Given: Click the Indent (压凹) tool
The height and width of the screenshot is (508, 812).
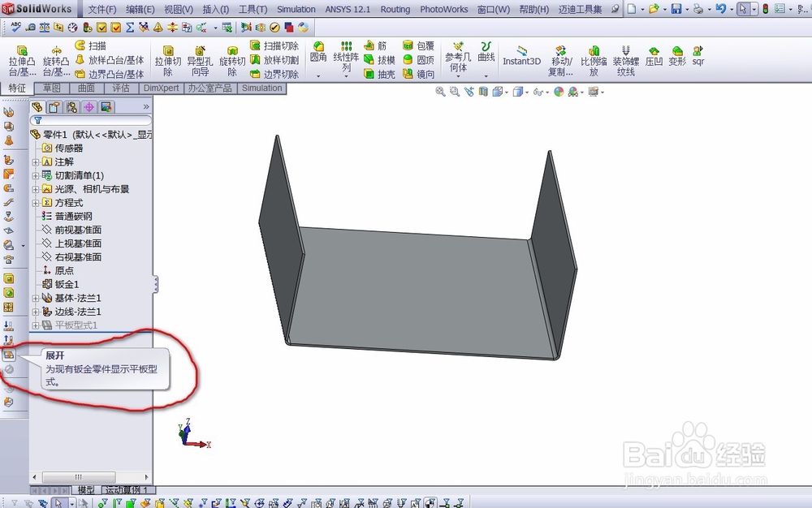Looking at the screenshot, I should click(654, 56).
